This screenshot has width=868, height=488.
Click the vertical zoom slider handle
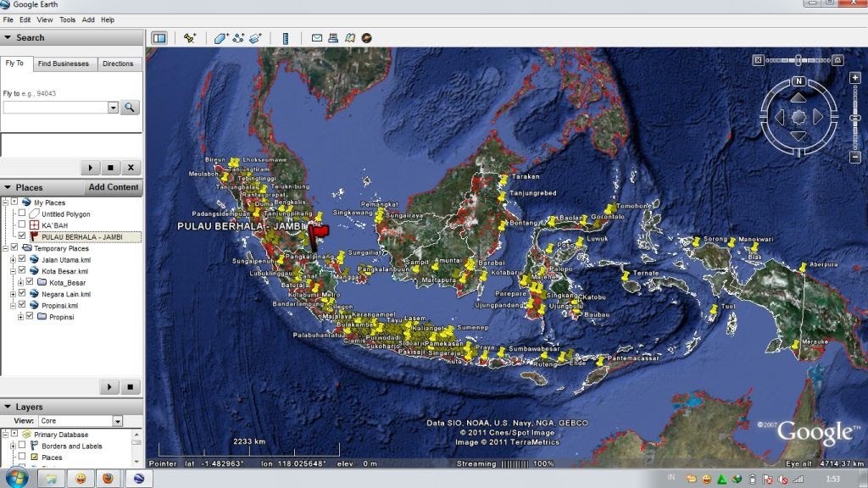coord(855,118)
